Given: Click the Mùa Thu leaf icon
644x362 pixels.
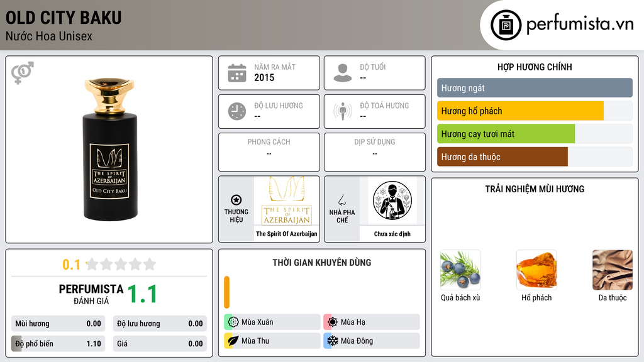Looking at the screenshot, I should (233, 341).
